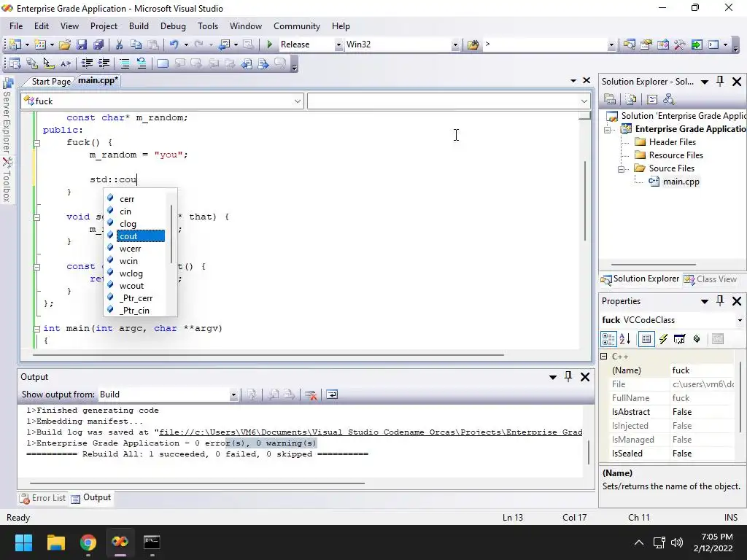The image size is (747, 560).
Task: Select the Header Files folder
Action: click(672, 142)
